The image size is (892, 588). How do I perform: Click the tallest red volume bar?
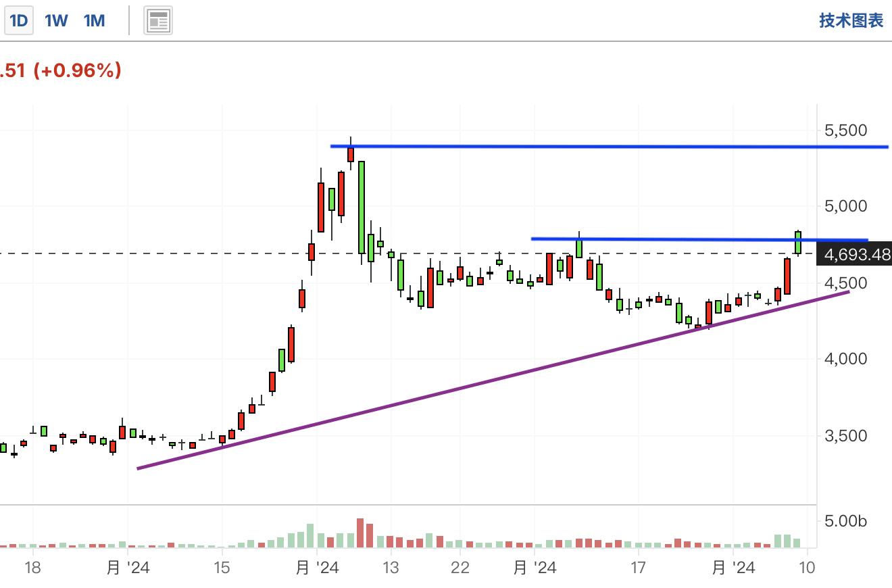click(x=360, y=533)
